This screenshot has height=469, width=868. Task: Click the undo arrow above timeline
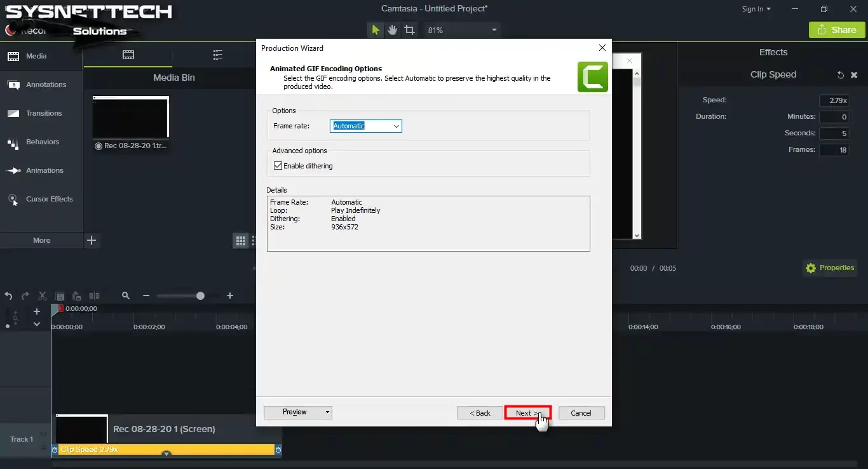8,296
